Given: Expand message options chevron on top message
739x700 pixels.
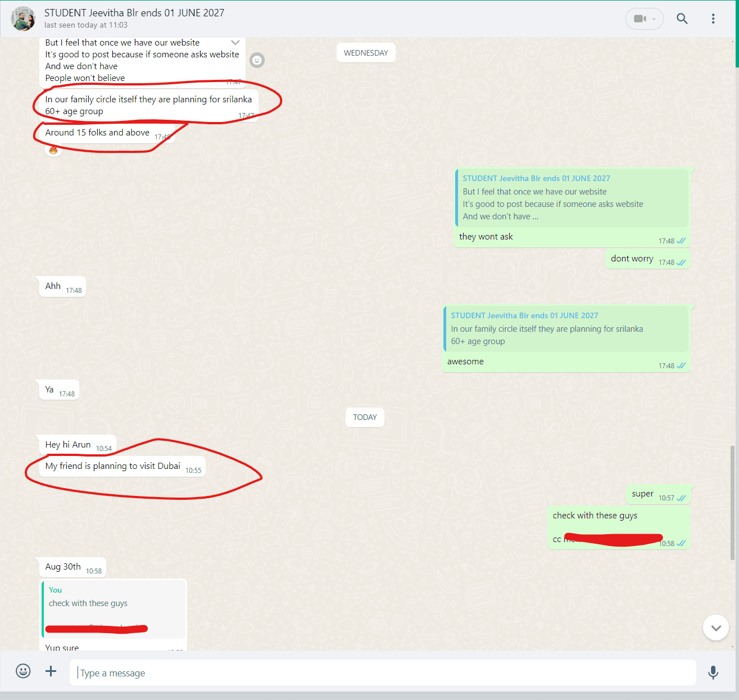Looking at the screenshot, I should click(235, 43).
